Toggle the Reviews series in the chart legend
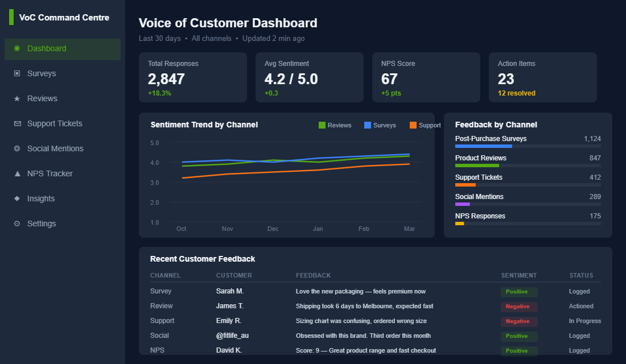Viewport: 626px width, 364px height. pos(335,125)
